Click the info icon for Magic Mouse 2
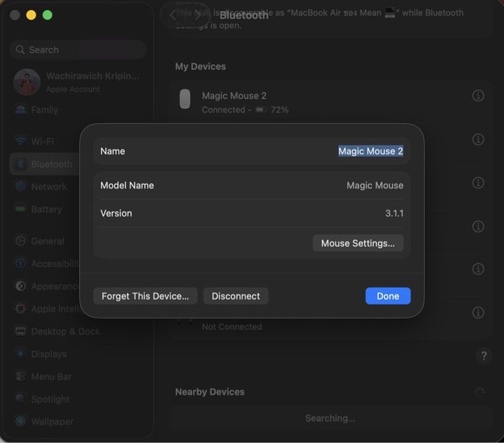 pyautogui.click(x=478, y=95)
